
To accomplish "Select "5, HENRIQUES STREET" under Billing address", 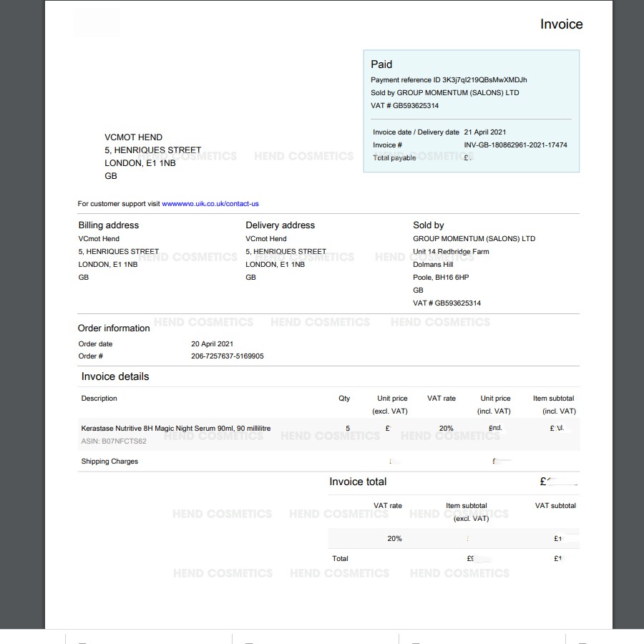I will (119, 251).
